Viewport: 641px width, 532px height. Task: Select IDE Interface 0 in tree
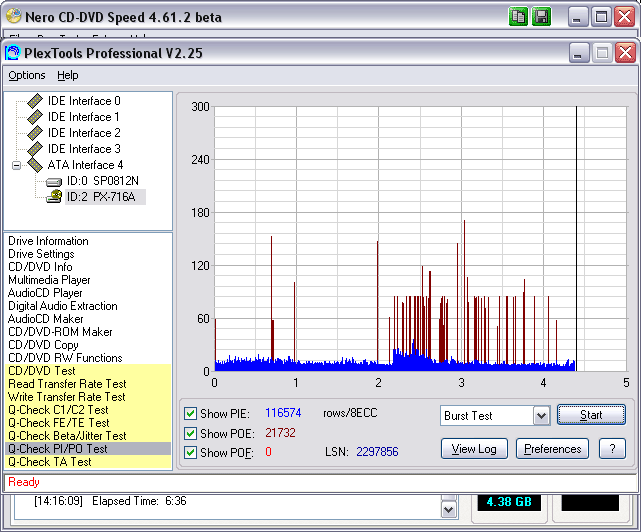click(x=84, y=101)
